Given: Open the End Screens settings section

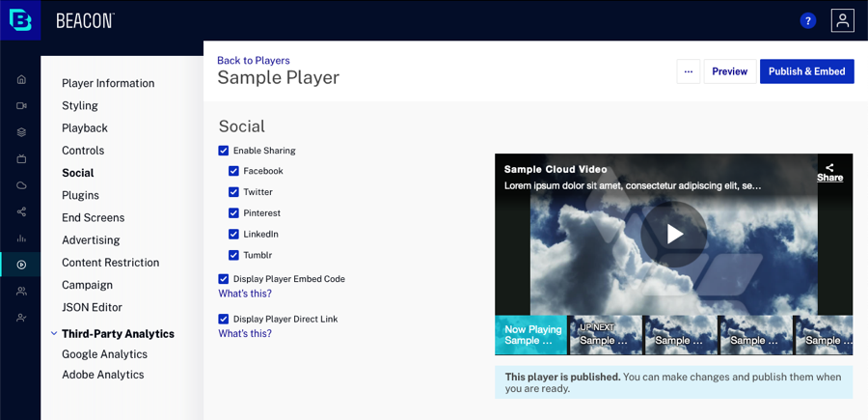Looking at the screenshot, I should point(93,217).
